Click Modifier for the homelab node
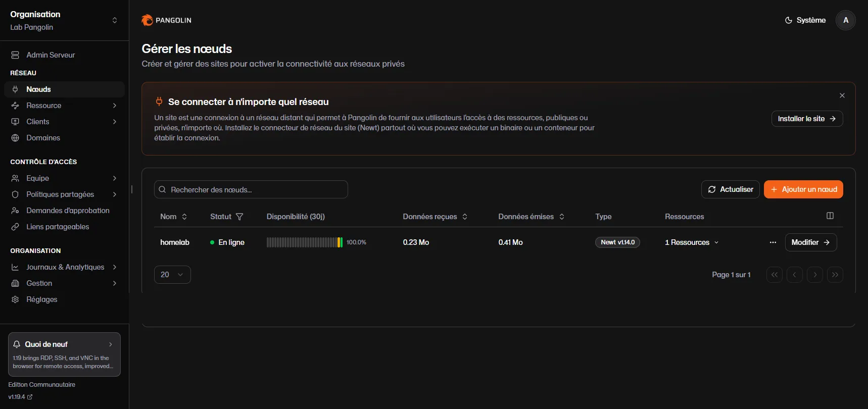 (x=811, y=242)
